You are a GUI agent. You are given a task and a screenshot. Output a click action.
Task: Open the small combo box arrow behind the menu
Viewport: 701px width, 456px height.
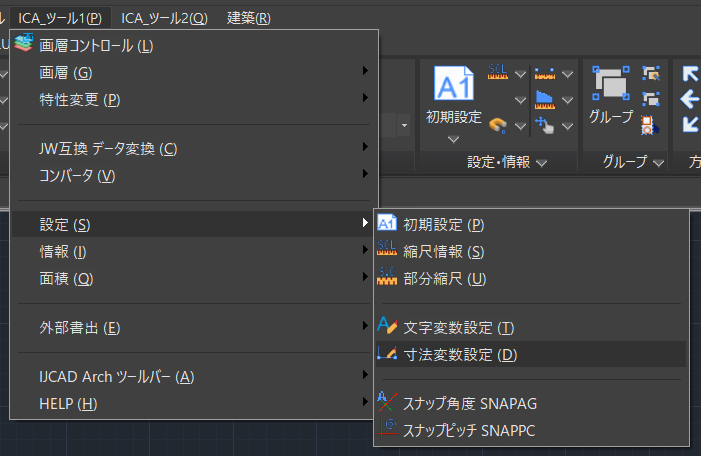point(404,126)
